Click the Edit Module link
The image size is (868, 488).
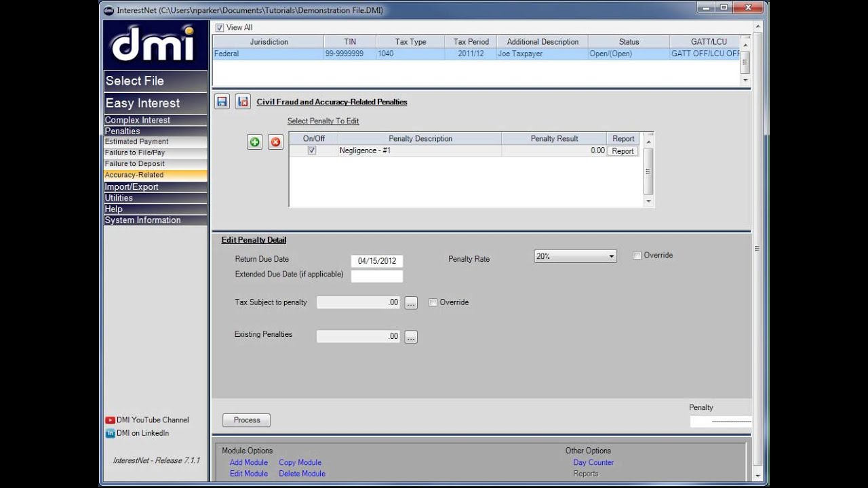click(x=249, y=474)
